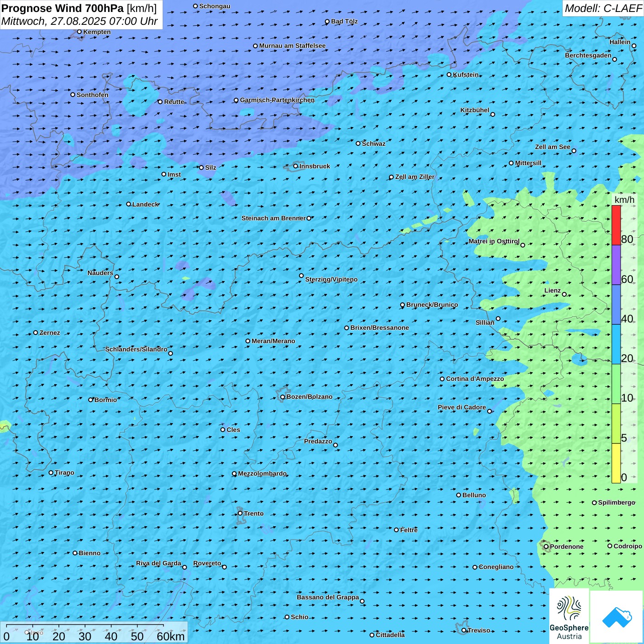
Task: Click the 'Sterzing/Vipiteno' label
Action: pos(331,279)
